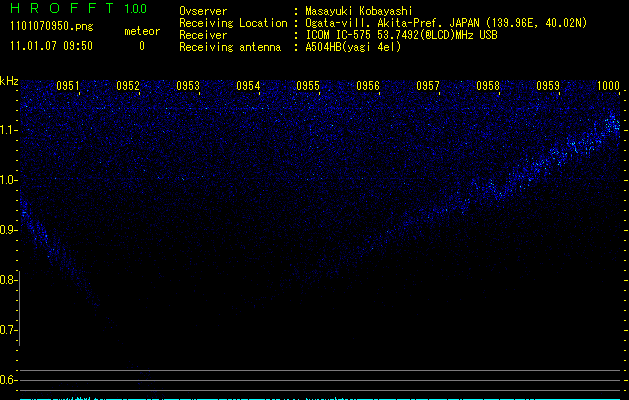Click the meteor label
This screenshot has width=629, height=400.
click(142, 31)
